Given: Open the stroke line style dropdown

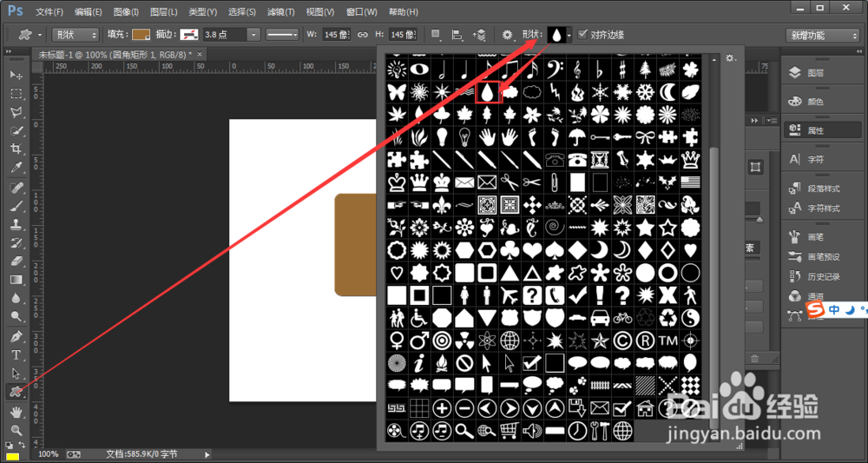Looking at the screenshot, I should [x=282, y=35].
